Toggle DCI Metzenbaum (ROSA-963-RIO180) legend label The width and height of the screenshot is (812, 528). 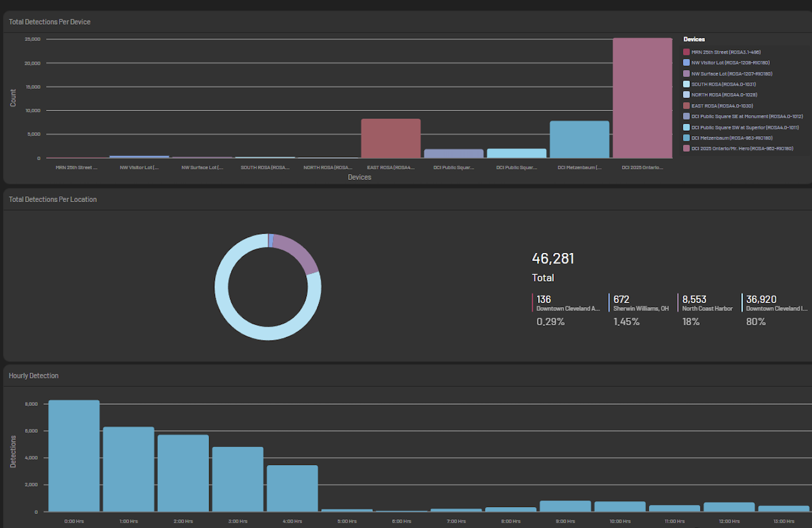pos(732,138)
